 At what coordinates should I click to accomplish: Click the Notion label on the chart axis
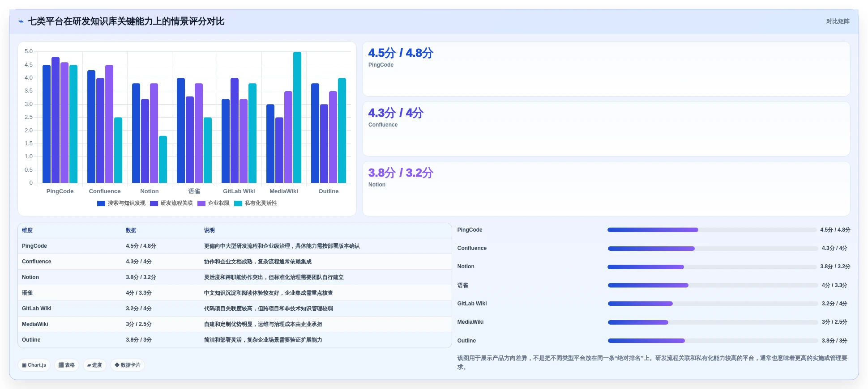(x=150, y=191)
